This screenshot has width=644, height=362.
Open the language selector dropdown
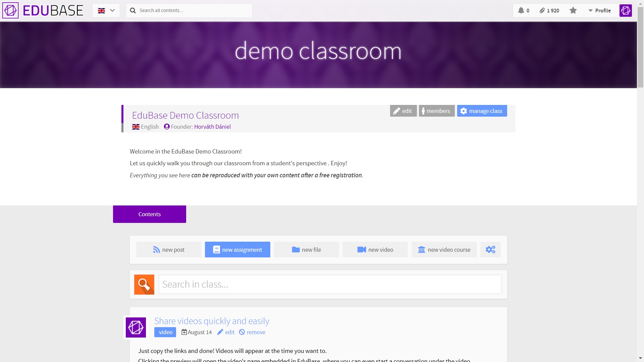106,10
